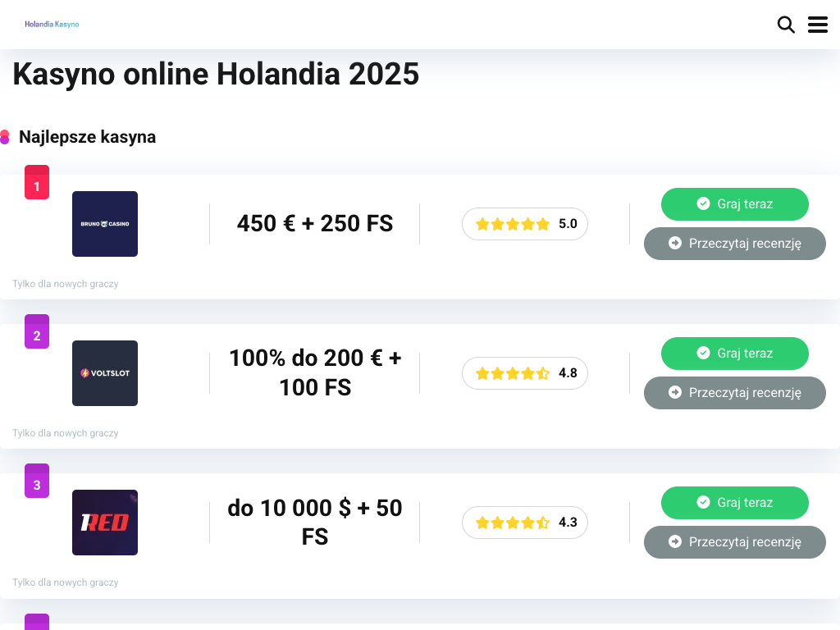The width and height of the screenshot is (840, 630).
Task: Click the Holandia Kasyno site logo
Action: click(52, 25)
